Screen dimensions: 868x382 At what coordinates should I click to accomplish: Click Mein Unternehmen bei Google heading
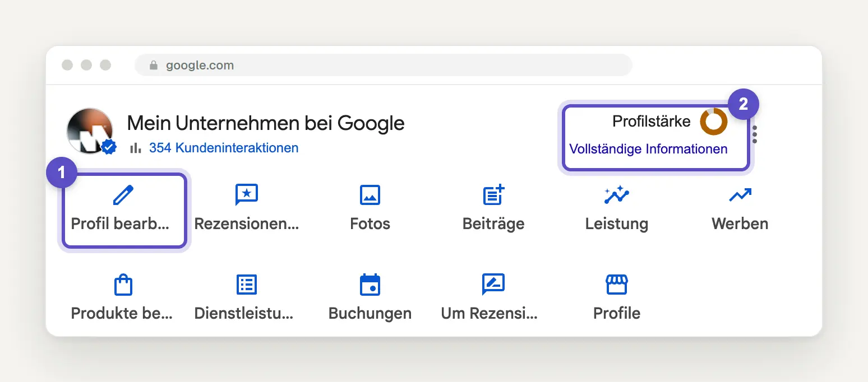tap(266, 123)
